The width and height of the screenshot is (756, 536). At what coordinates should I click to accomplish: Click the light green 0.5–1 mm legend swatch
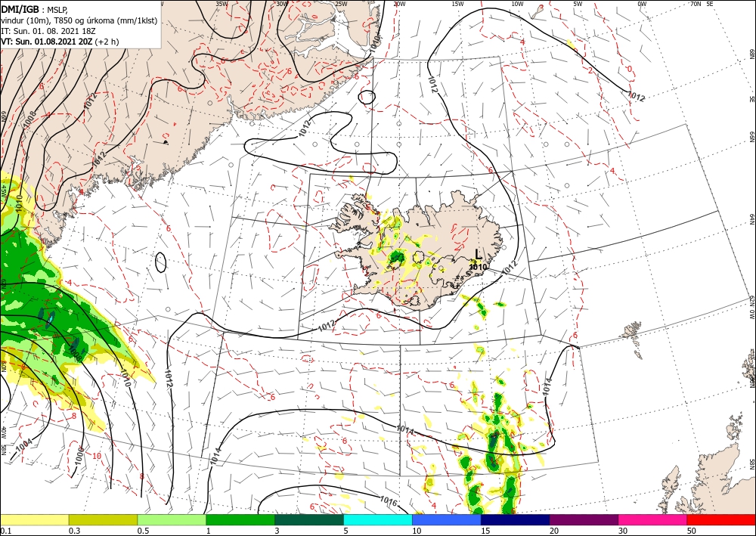point(172,519)
